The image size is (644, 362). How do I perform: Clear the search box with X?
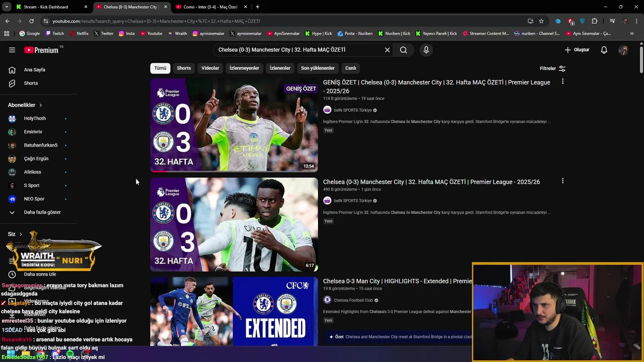(387, 50)
